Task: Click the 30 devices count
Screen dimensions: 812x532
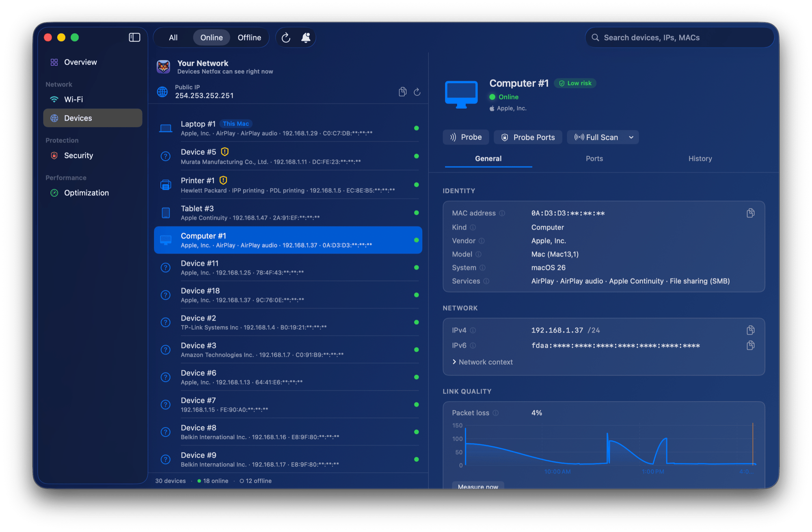Action: pyautogui.click(x=171, y=481)
